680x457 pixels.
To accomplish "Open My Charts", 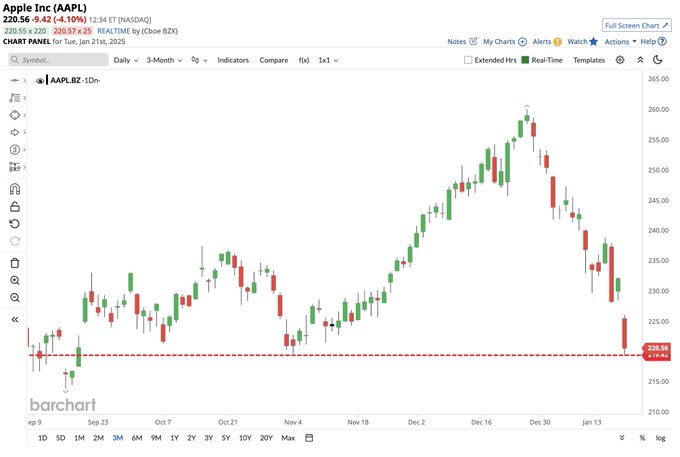I will pos(505,42).
